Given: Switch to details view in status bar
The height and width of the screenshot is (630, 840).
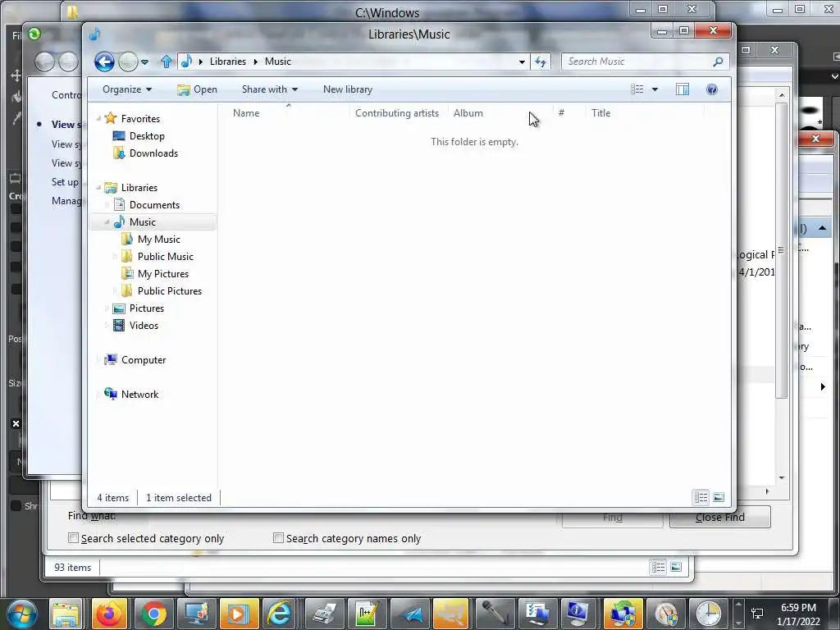Looking at the screenshot, I should (x=701, y=498).
